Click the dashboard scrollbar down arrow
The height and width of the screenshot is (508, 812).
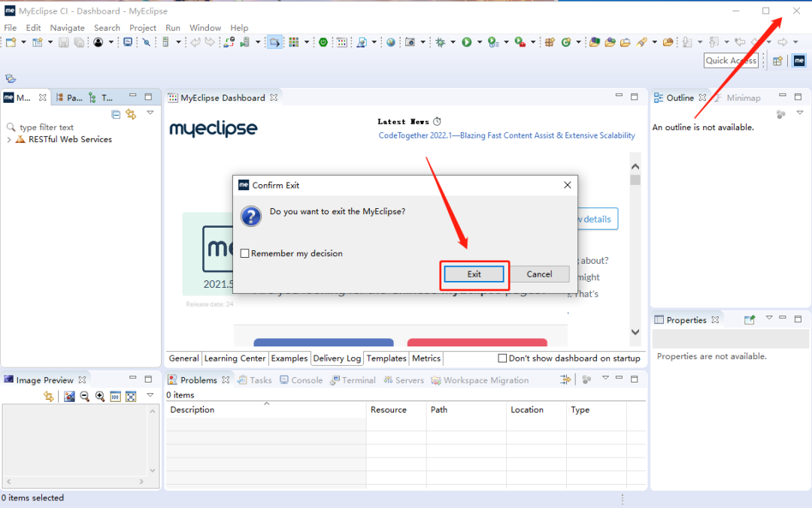pos(635,332)
